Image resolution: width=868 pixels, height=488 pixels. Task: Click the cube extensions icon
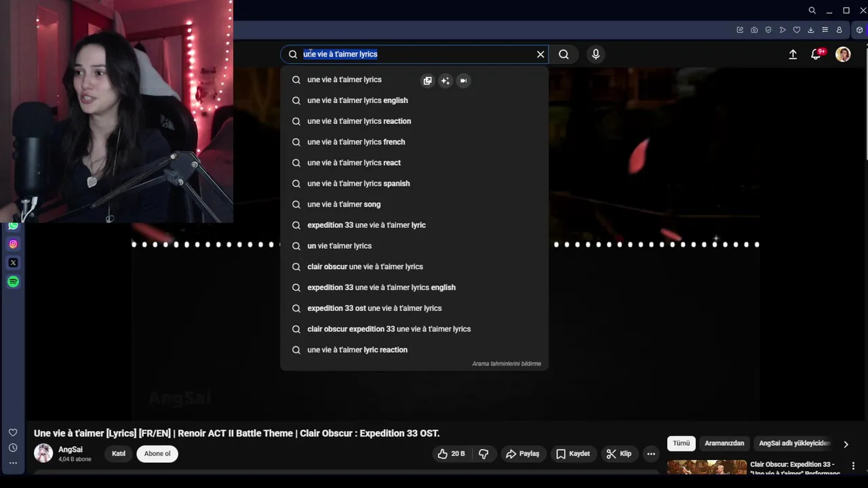(859, 30)
